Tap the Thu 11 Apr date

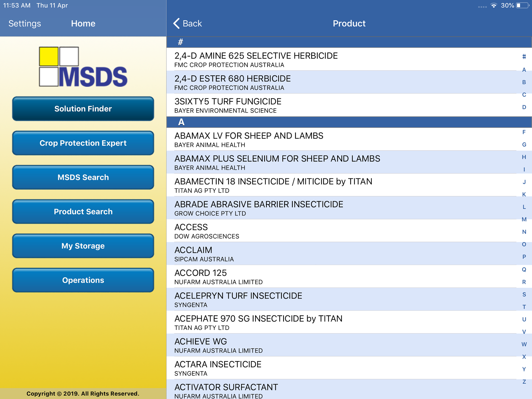[52, 5]
